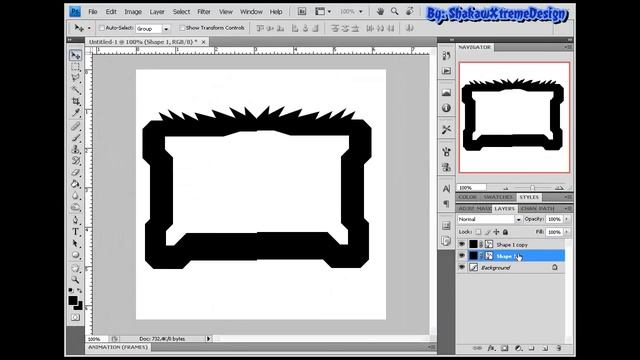This screenshot has width=640, height=360.
Task: Select the Path Selection tool
Action: (76, 244)
